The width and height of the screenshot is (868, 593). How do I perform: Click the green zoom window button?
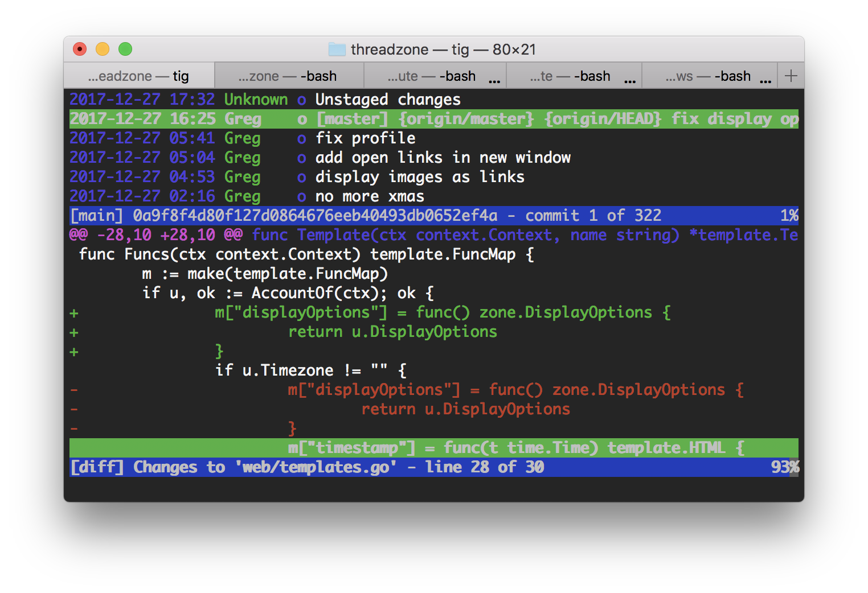[125, 50]
